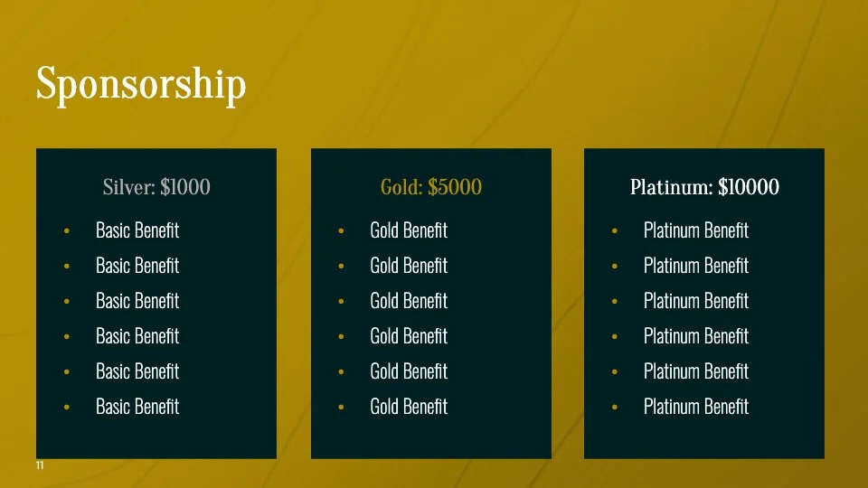The image size is (868, 488).
Task: Pick the fourth "Gold Benefit" line
Action: (x=409, y=336)
